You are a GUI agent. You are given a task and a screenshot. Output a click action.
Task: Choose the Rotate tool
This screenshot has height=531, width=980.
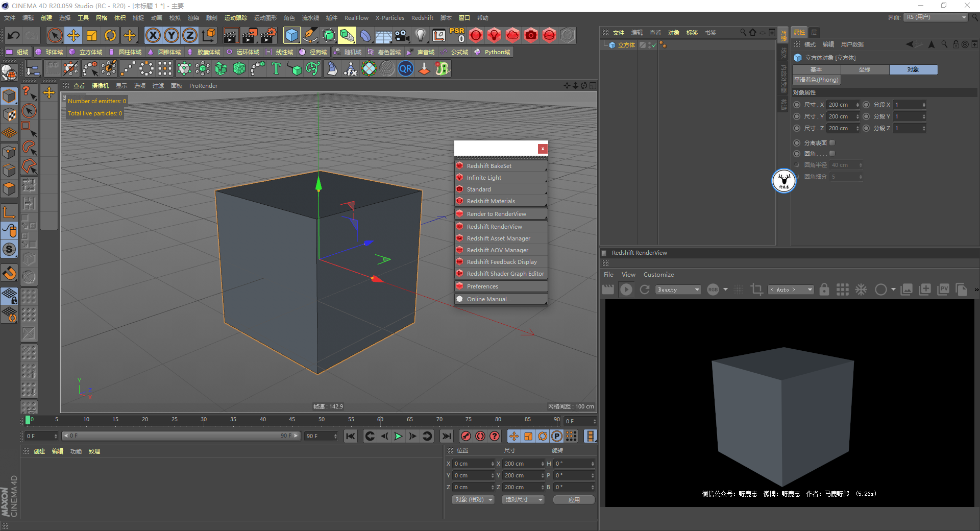coord(110,35)
